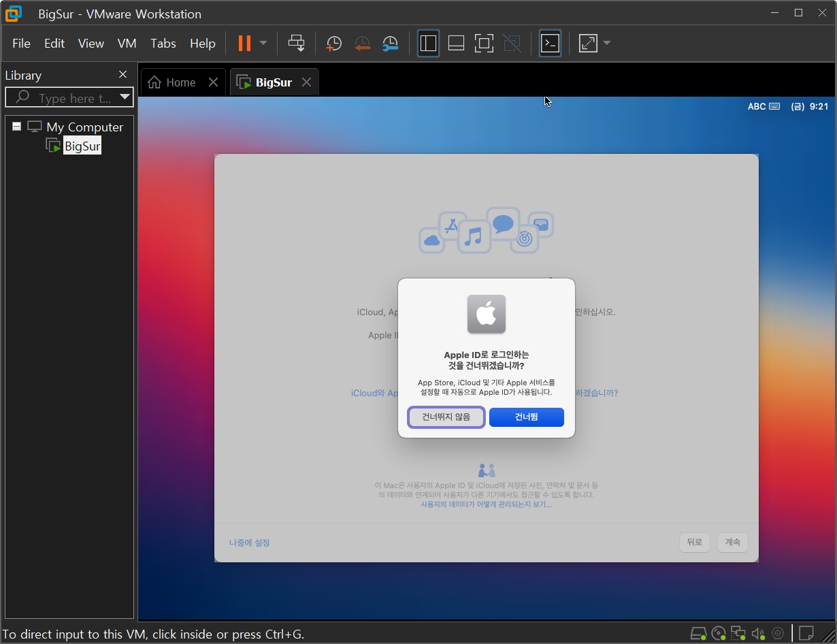
Task: Open the power options dropdown arrow
Action: click(263, 44)
